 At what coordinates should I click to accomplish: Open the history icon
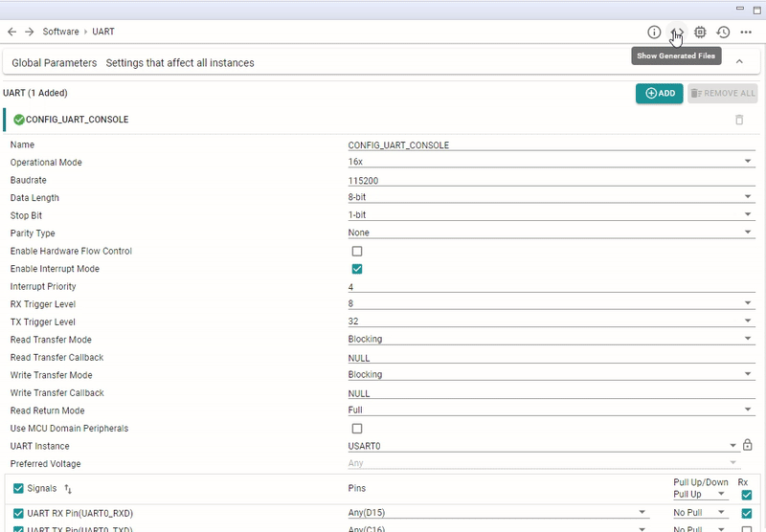point(723,32)
